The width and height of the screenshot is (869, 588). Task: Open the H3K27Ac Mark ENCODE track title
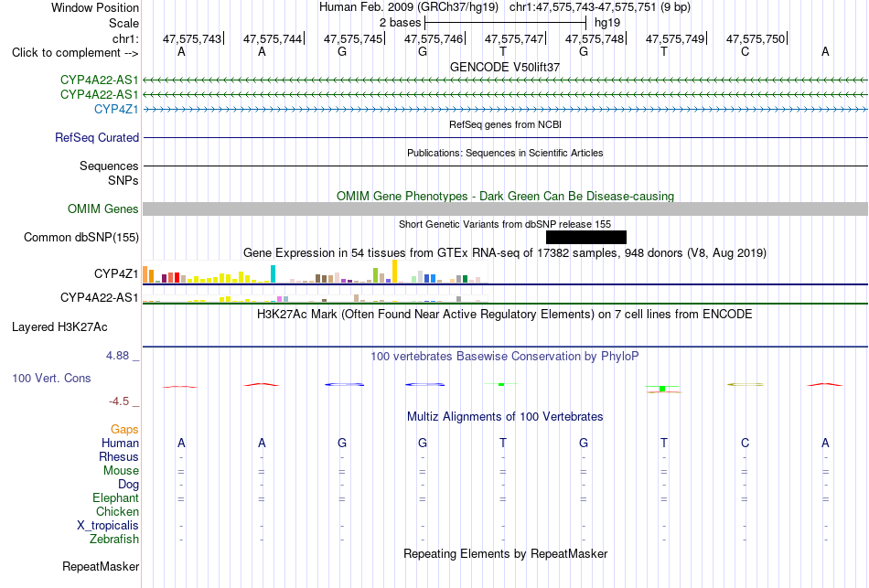click(x=505, y=315)
